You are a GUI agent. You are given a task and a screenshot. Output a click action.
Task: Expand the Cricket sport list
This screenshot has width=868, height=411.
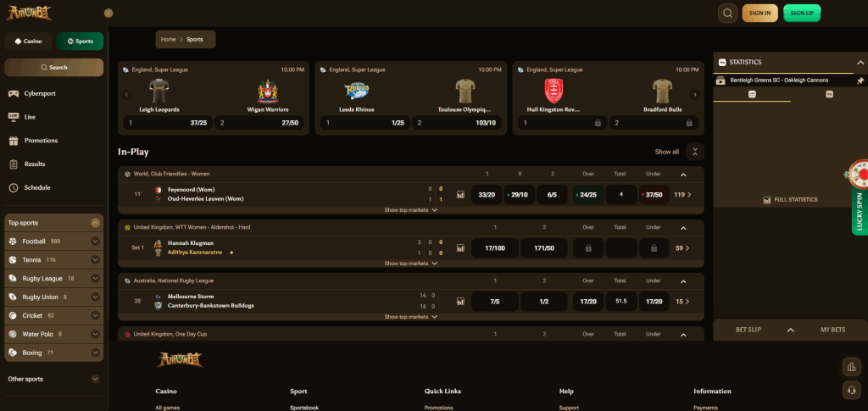[x=95, y=315]
